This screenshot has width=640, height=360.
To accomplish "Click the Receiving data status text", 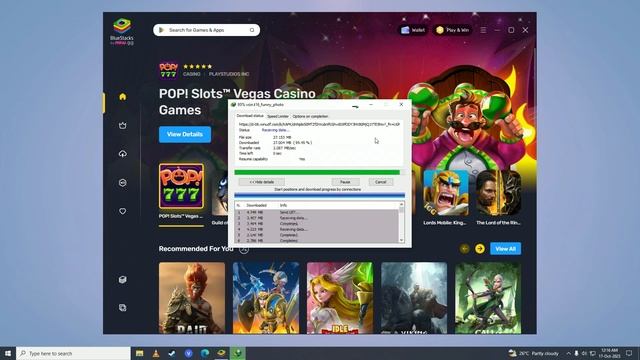I will [276, 130].
